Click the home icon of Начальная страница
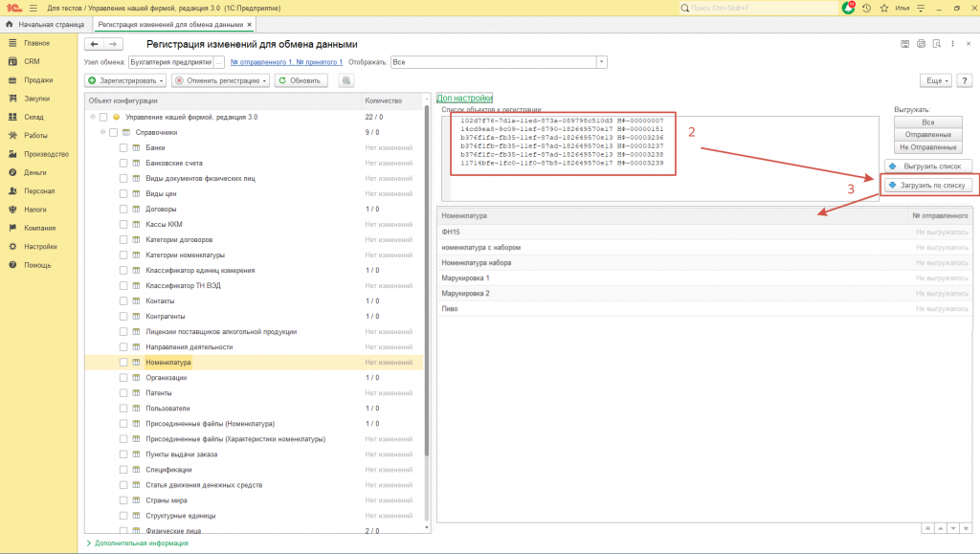980x554 pixels. (x=9, y=24)
